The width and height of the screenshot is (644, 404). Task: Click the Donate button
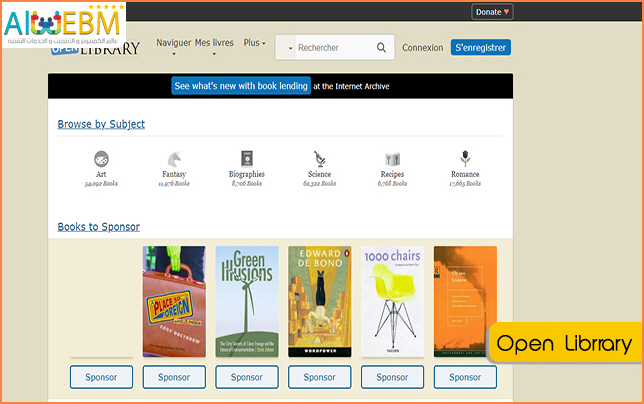click(492, 12)
